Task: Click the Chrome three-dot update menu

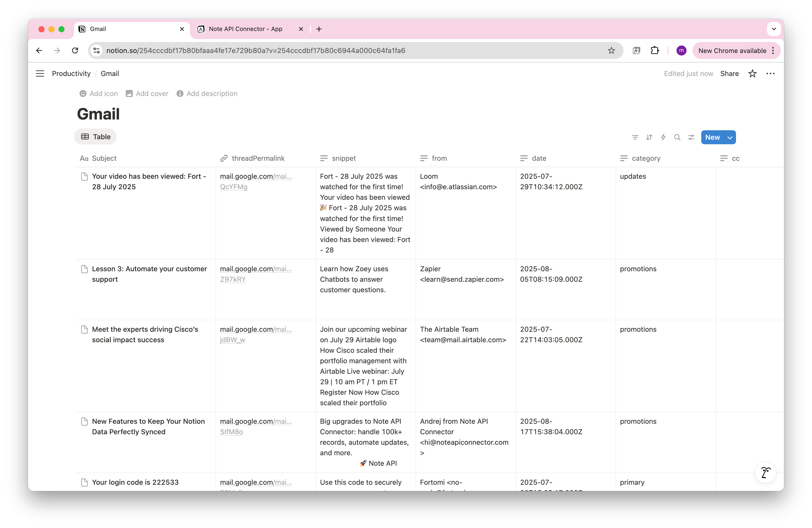Action: click(x=773, y=50)
